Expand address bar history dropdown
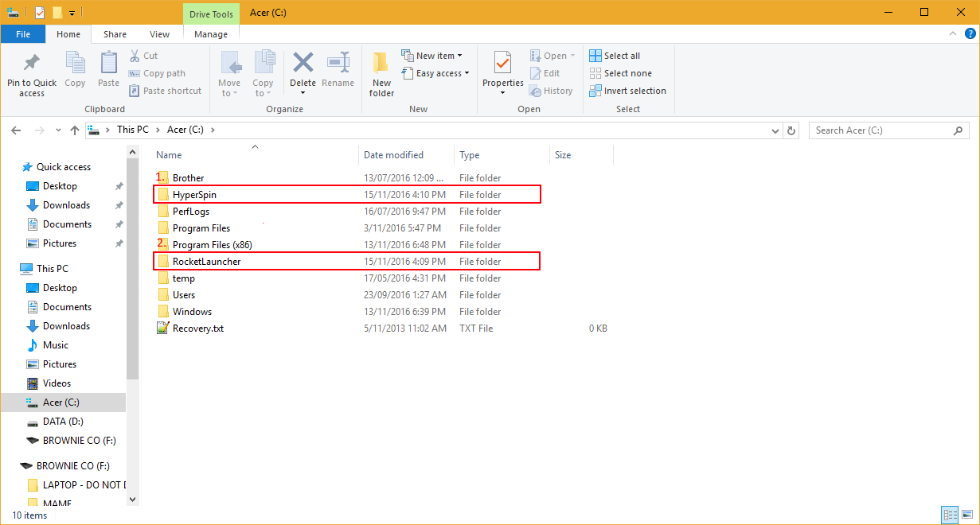This screenshot has width=980, height=525. pos(775,130)
